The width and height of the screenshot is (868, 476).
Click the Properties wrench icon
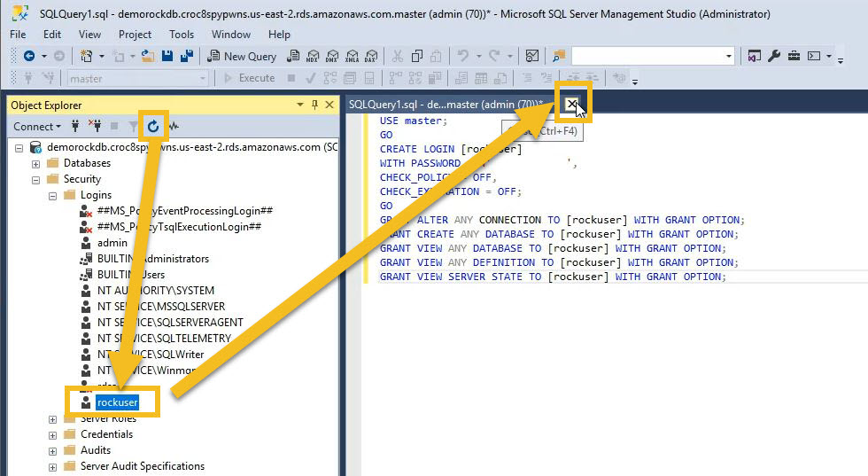pos(774,56)
